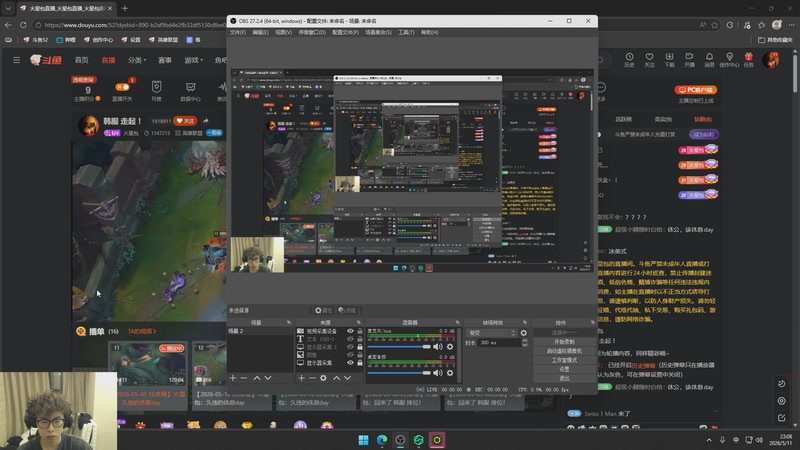Open the 渐变 transition type dropdown
Image resolution: width=800 pixels, height=450 pixels.
[492, 333]
